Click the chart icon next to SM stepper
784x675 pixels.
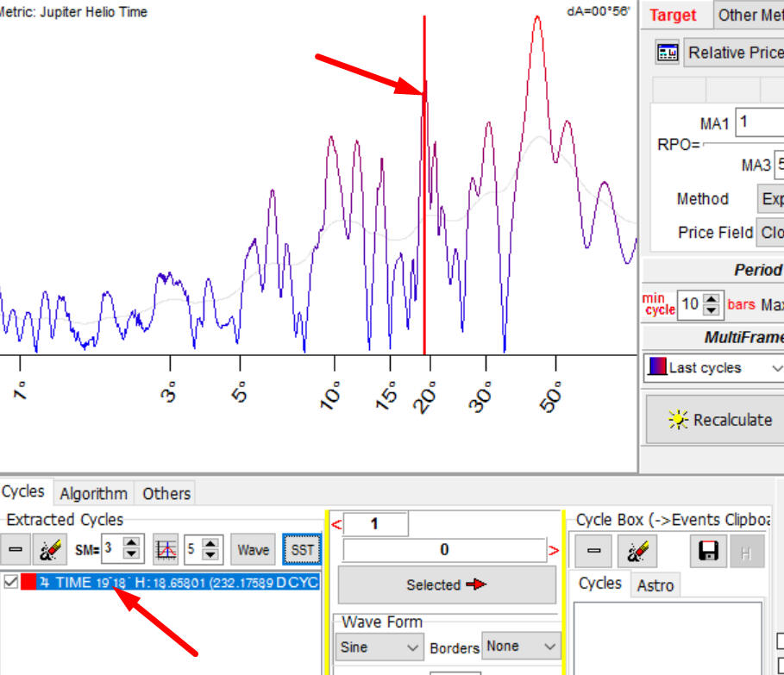point(166,549)
